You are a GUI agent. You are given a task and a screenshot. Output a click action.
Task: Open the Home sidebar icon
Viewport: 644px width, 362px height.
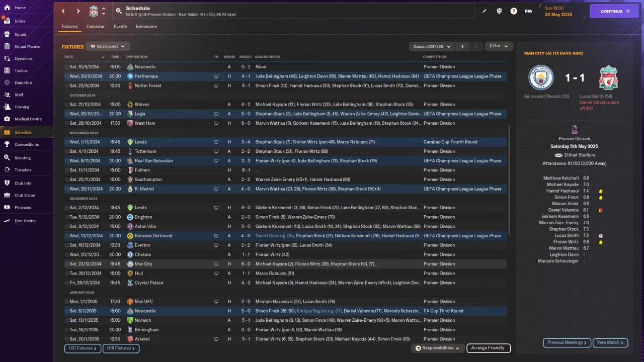point(8,8)
